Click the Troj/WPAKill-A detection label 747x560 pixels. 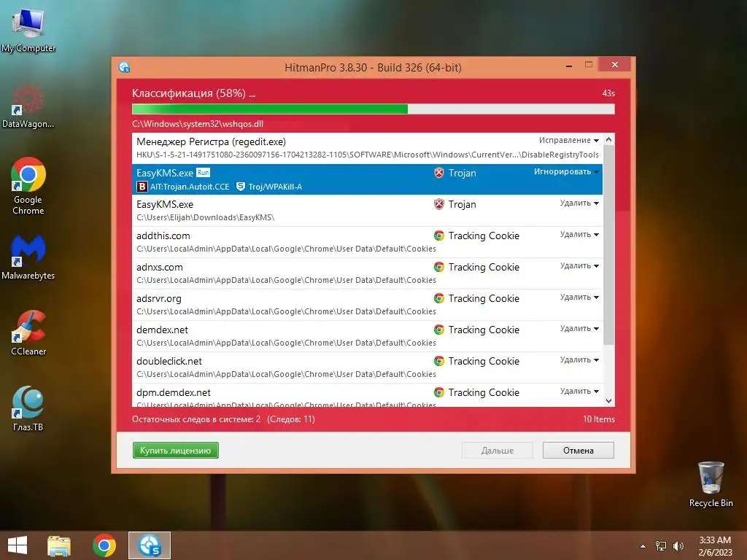[x=275, y=187]
